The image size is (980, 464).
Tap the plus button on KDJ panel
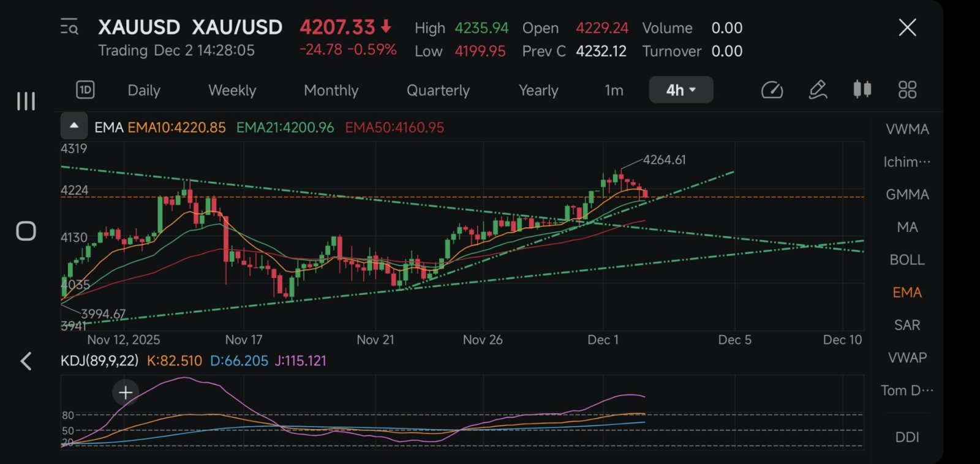[126, 392]
